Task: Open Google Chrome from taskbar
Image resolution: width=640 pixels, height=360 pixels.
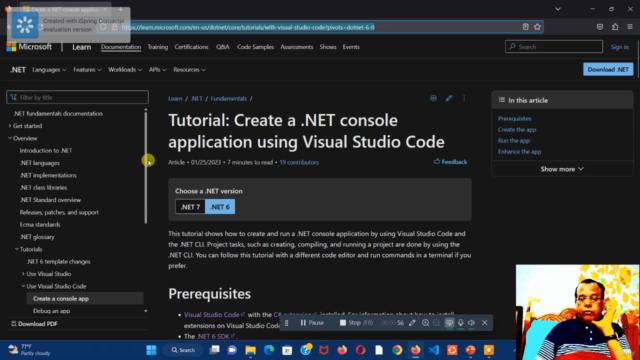Action: pos(397,350)
